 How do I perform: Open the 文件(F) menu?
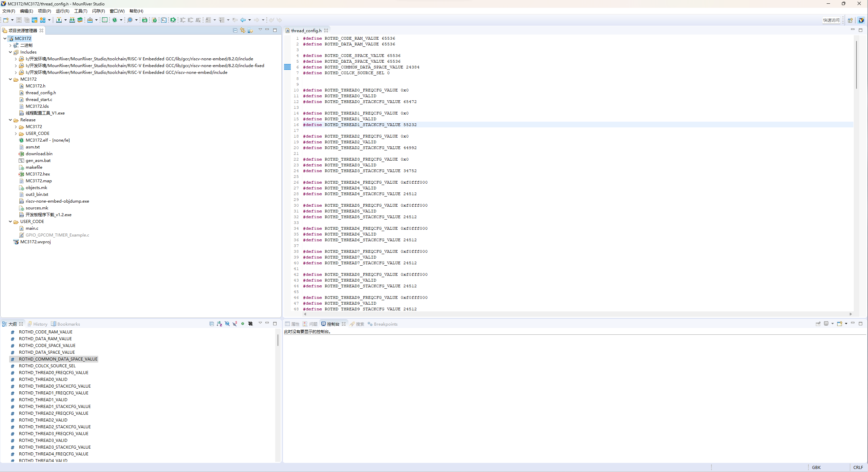(9, 11)
